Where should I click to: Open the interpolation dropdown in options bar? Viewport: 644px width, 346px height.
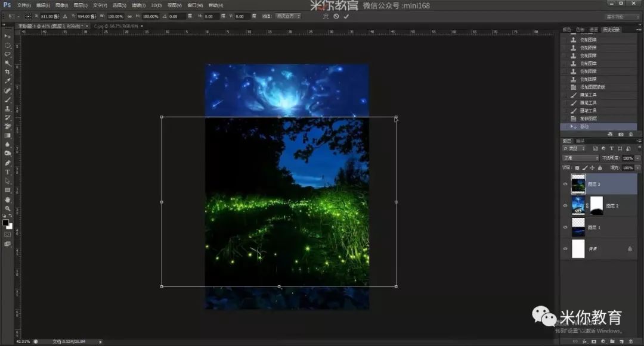coord(288,17)
